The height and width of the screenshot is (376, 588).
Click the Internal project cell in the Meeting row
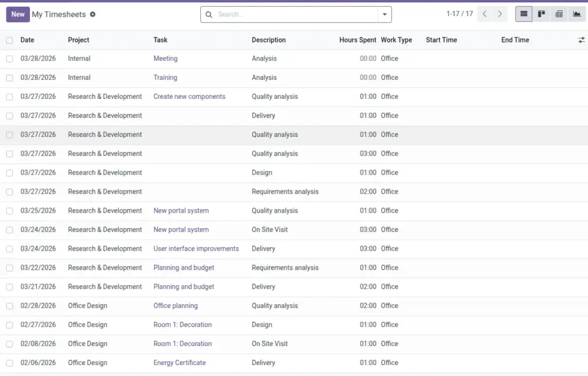tap(79, 59)
